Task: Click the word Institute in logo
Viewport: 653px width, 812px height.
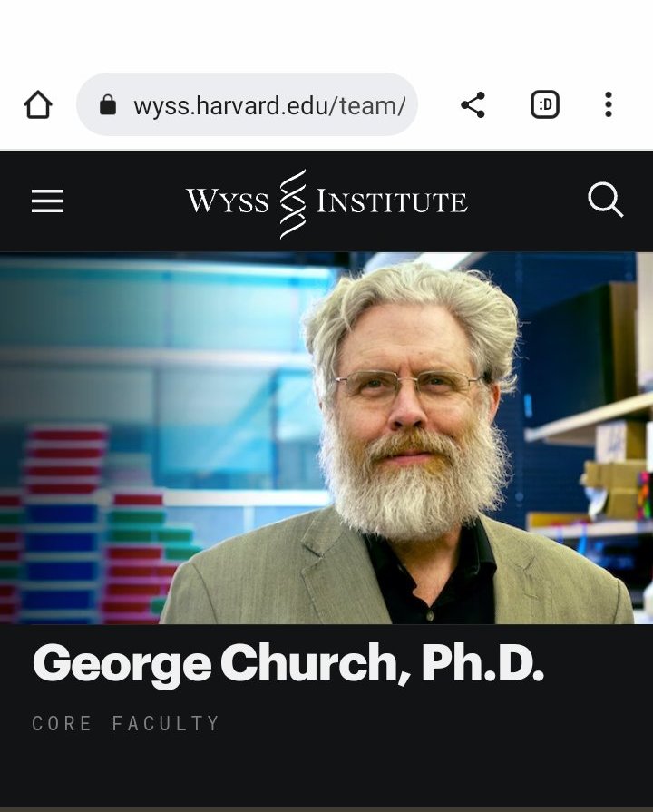Action: 392,201
